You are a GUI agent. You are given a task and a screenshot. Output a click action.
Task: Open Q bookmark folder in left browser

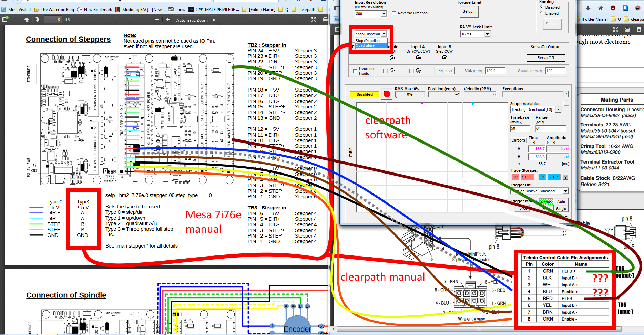point(283,9)
